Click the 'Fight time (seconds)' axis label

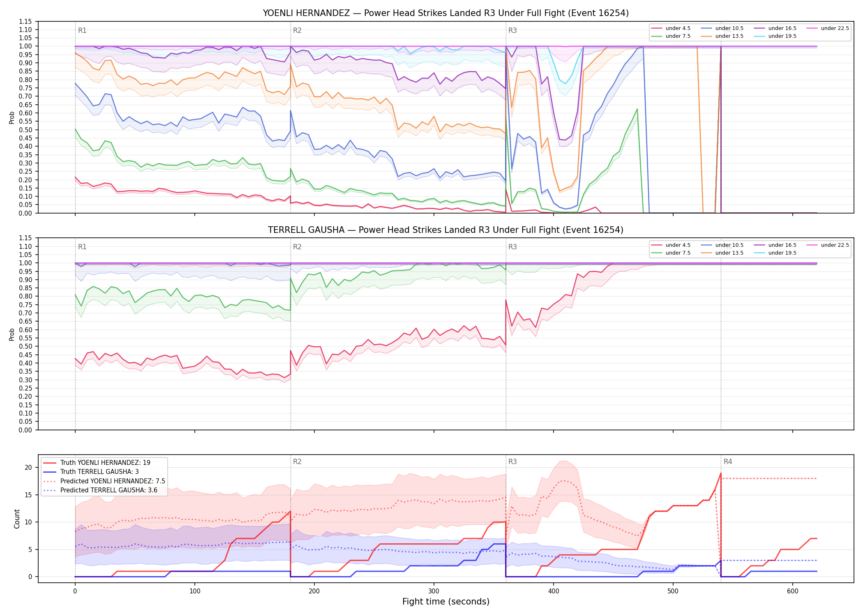coord(446,602)
